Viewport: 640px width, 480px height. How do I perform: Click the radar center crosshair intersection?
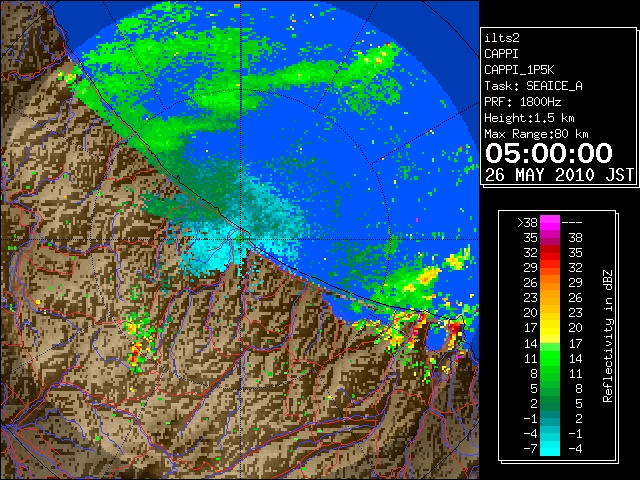tap(241, 239)
